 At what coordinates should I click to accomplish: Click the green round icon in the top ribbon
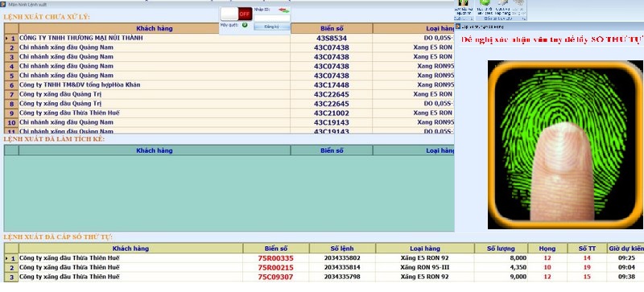click(485, 3)
